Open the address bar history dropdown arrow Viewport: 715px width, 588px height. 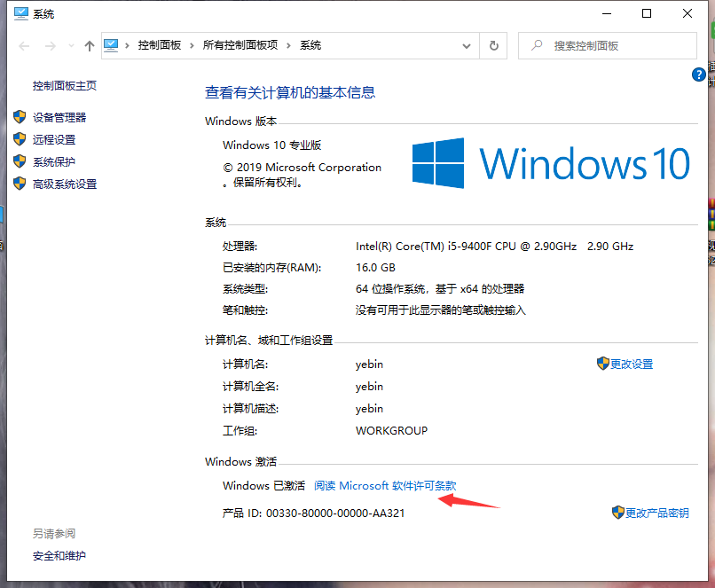pyautogui.click(x=466, y=45)
